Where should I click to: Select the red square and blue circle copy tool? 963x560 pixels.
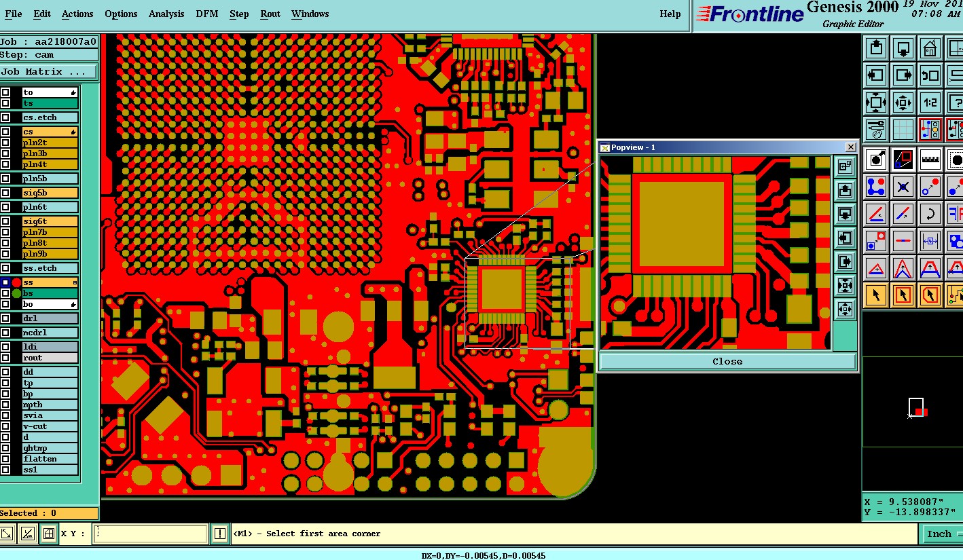(876, 240)
